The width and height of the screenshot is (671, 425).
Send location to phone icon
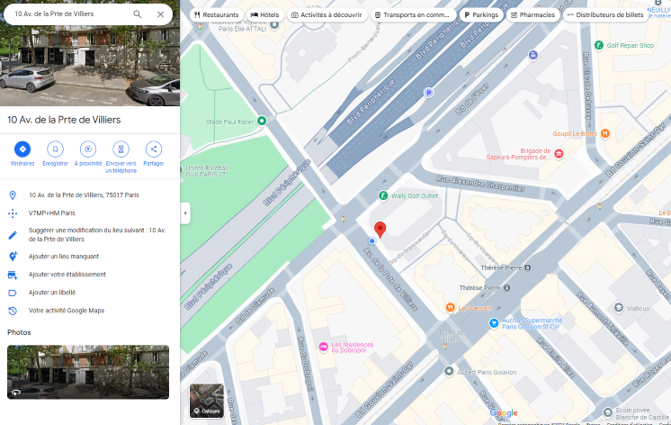pos(121,149)
